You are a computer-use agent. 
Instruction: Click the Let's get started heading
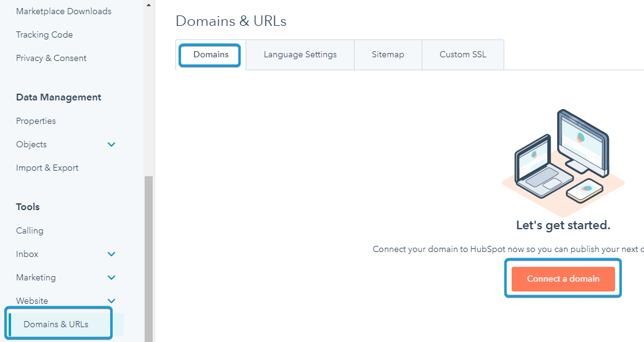563,226
